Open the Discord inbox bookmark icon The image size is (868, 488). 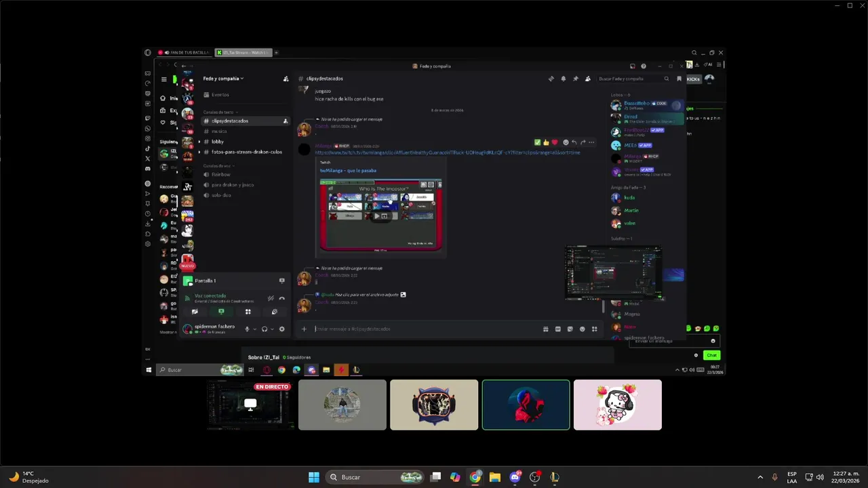pos(679,79)
